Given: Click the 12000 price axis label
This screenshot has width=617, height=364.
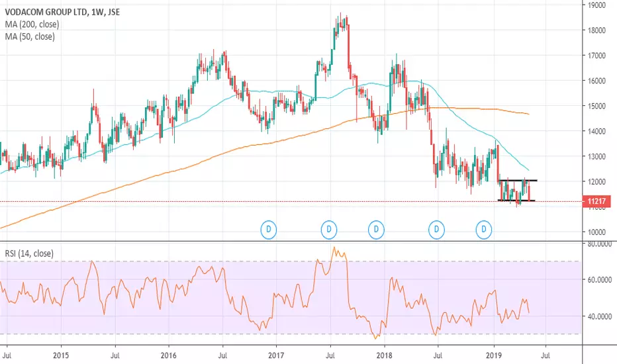Looking at the screenshot, I should (x=596, y=182).
